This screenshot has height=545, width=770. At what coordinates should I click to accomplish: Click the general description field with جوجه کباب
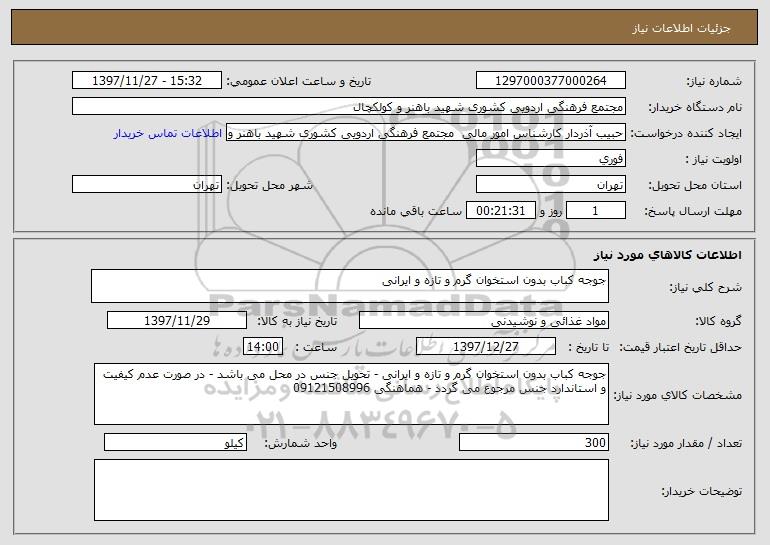(350, 286)
